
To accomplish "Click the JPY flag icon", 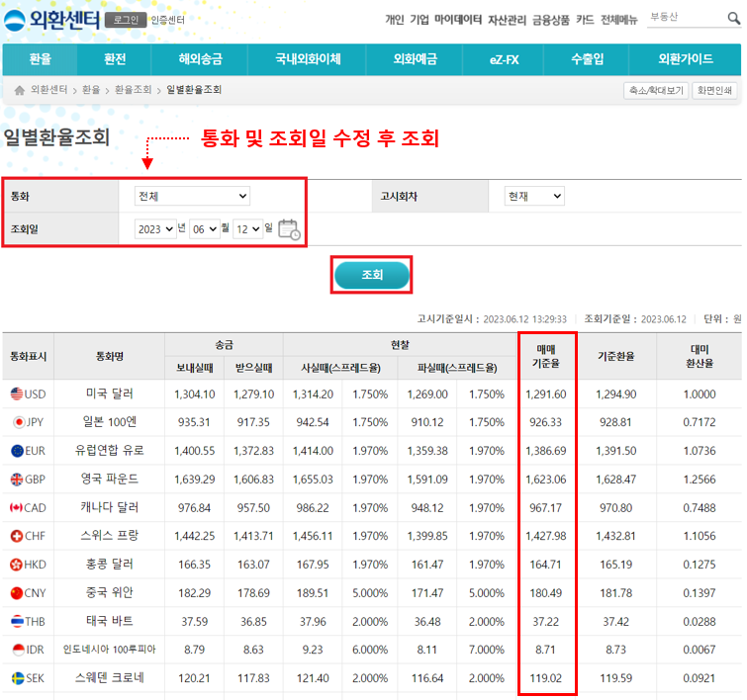I will [17, 423].
